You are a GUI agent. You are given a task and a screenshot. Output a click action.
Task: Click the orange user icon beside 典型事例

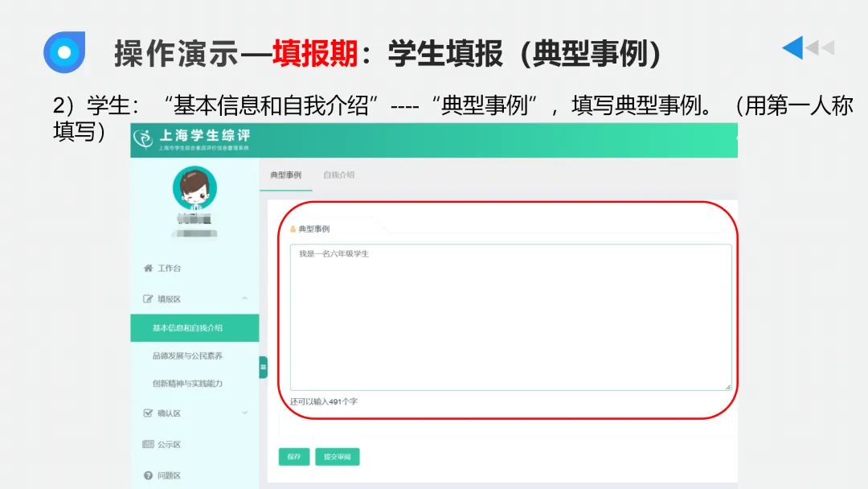point(291,228)
